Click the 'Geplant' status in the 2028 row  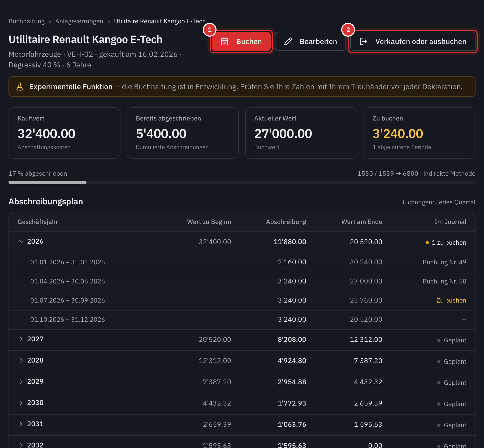point(452,361)
